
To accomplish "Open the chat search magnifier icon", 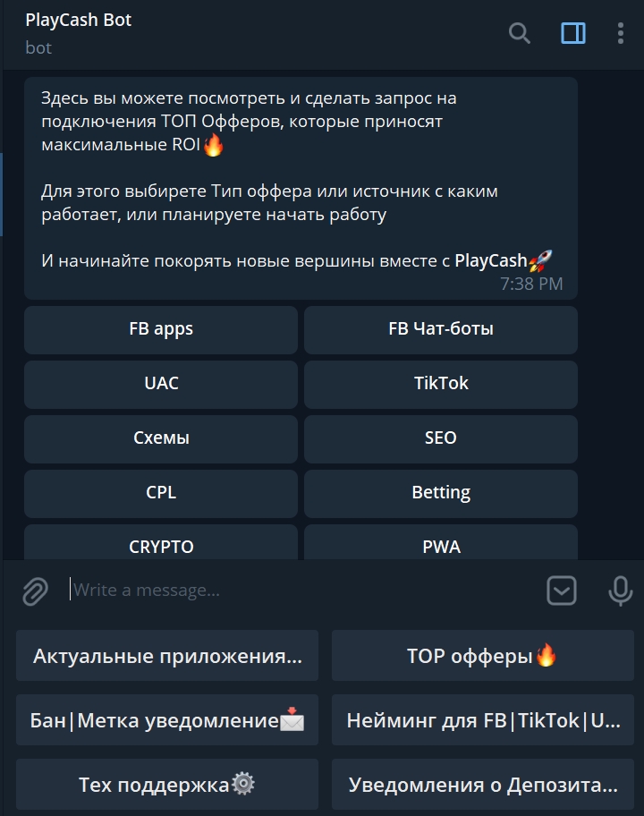I will (519, 34).
